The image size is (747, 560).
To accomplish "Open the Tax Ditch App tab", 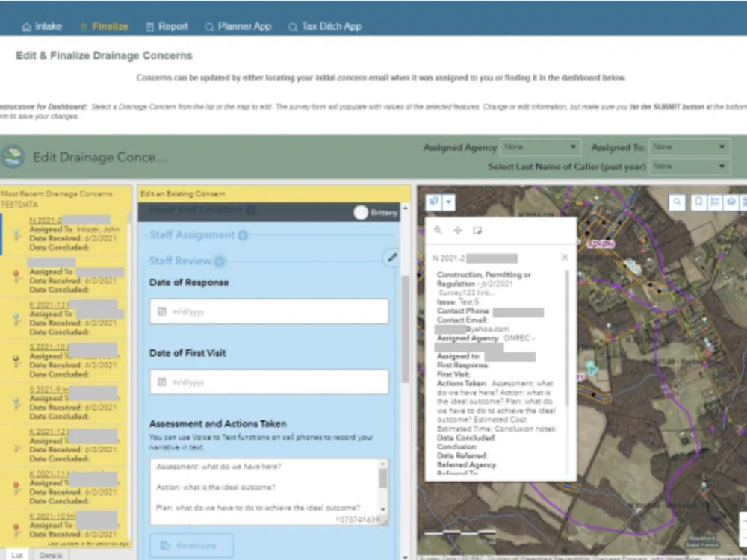I will click(x=325, y=27).
